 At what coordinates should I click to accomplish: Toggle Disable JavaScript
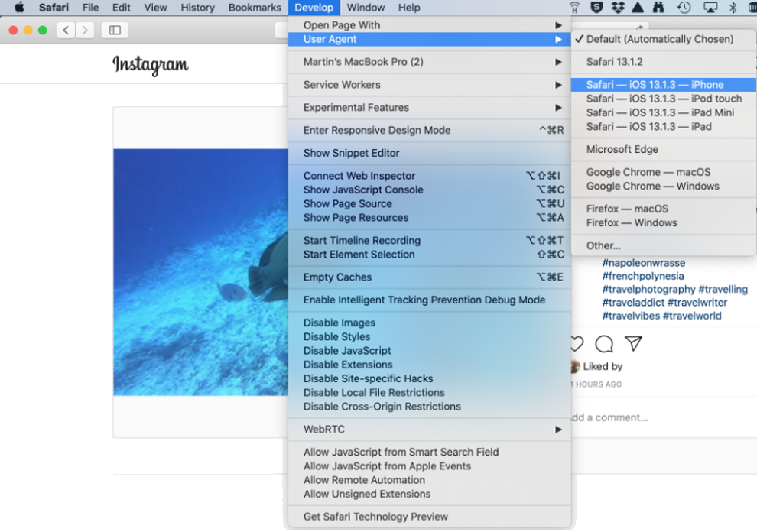429,351
